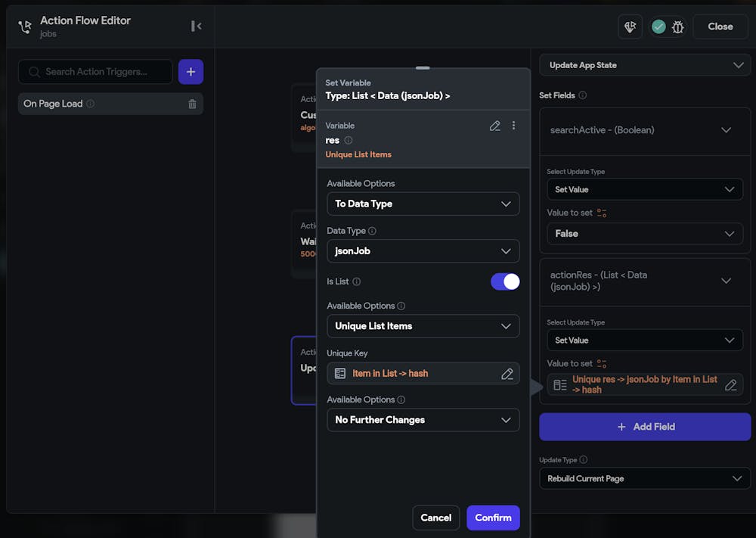Show info next to Set Fields label
The image size is (756, 538).
click(582, 95)
